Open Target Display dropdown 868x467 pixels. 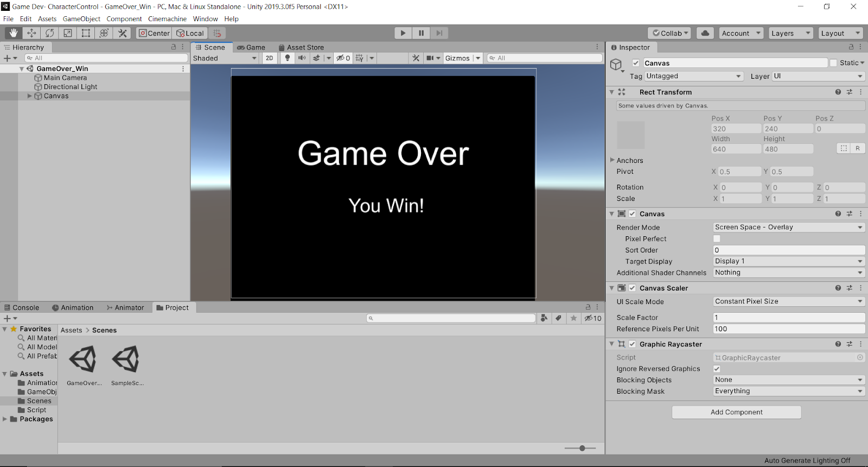(x=789, y=261)
